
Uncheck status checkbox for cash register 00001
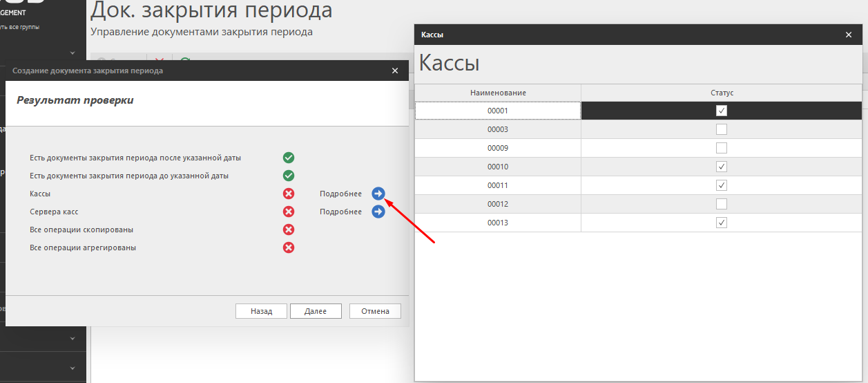(x=722, y=111)
